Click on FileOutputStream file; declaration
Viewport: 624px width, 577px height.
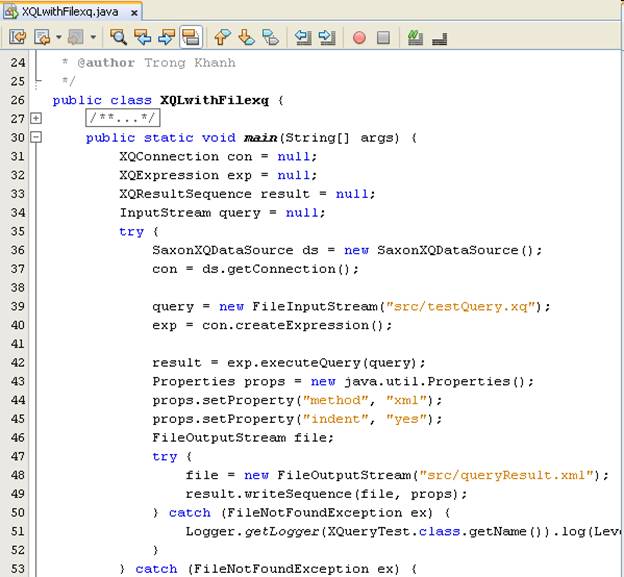pos(243,438)
